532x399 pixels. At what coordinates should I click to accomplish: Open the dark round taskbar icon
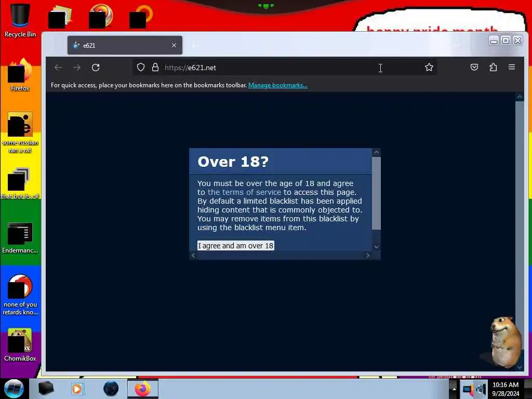point(111,389)
